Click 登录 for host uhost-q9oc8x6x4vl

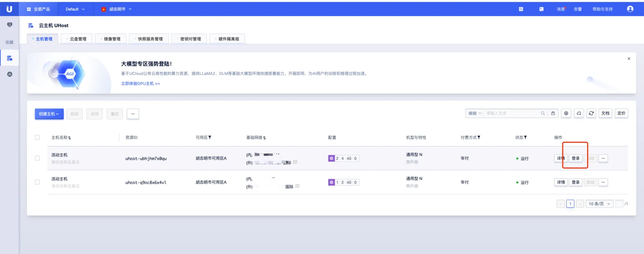click(576, 182)
